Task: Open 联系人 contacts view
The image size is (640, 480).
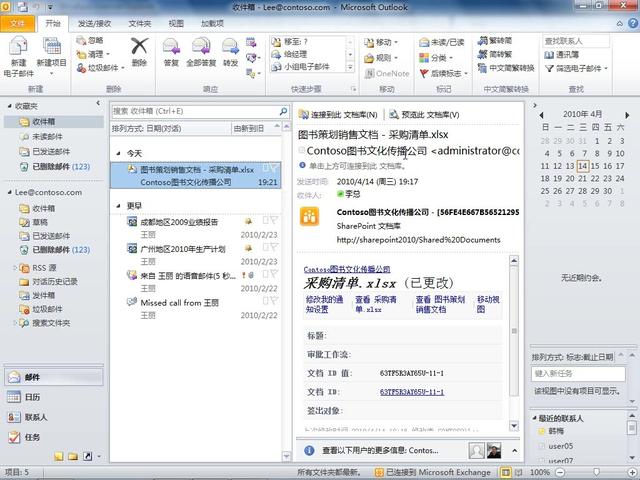Action: (x=54, y=417)
